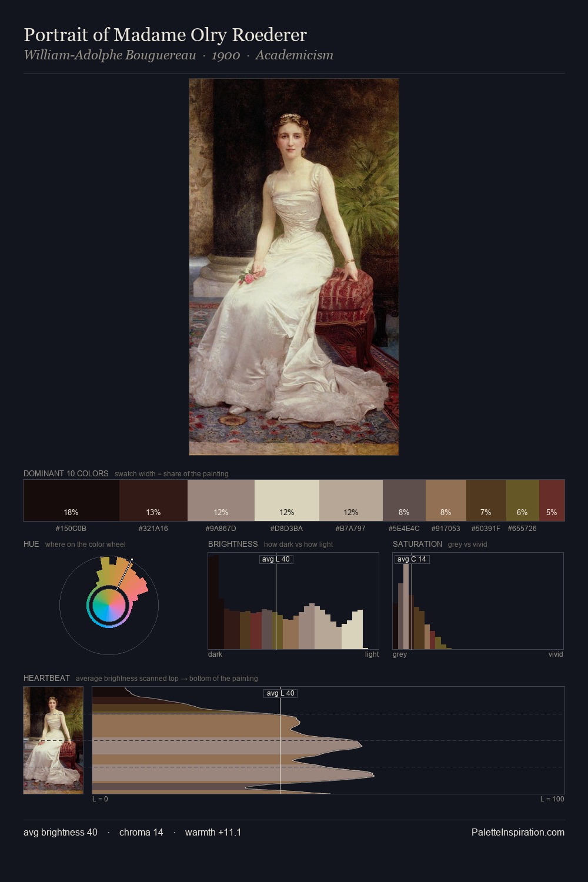Screen dimensions: 588x882
Task: Click the hex code label #5E4E4C
Action: click(x=404, y=529)
